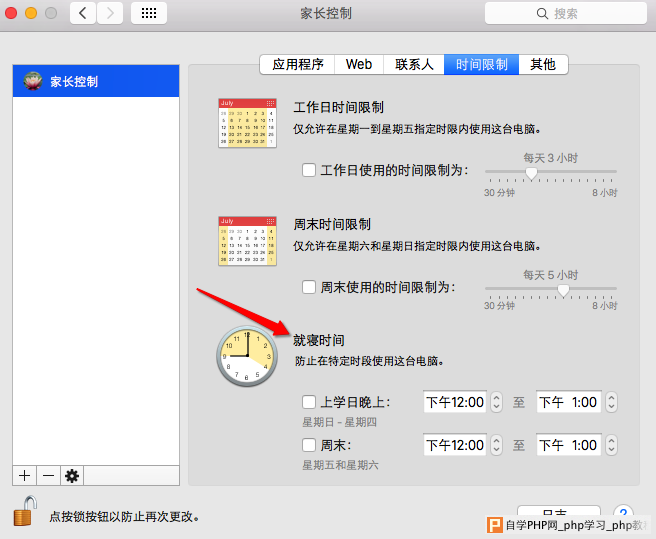Click the 就寝时间 heading
This screenshot has width=656, height=539.
coord(319,340)
